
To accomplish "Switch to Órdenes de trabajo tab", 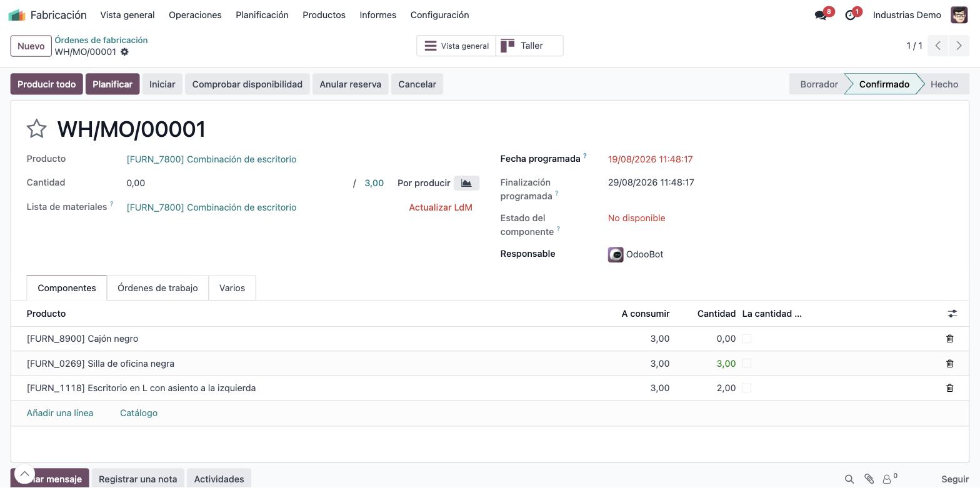I will (x=157, y=288).
